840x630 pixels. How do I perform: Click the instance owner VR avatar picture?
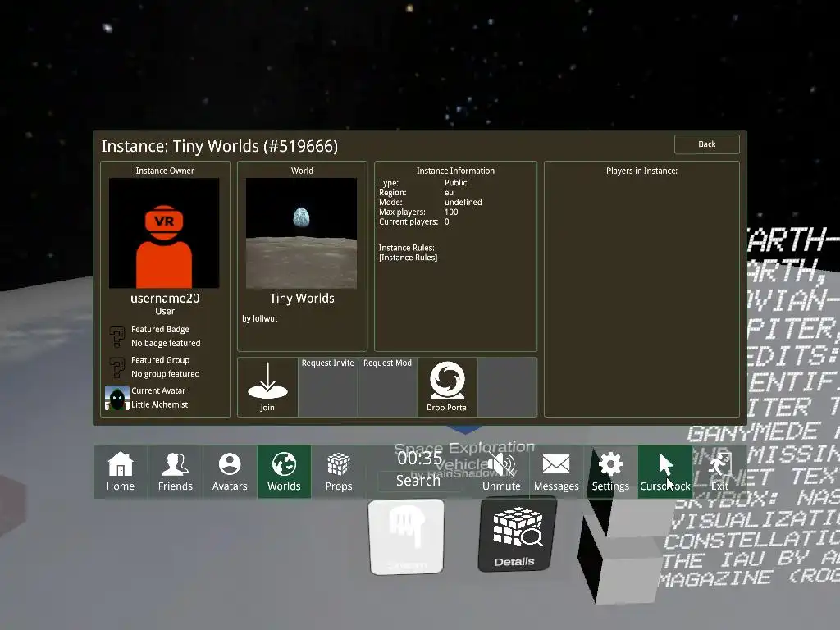[x=164, y=233]
